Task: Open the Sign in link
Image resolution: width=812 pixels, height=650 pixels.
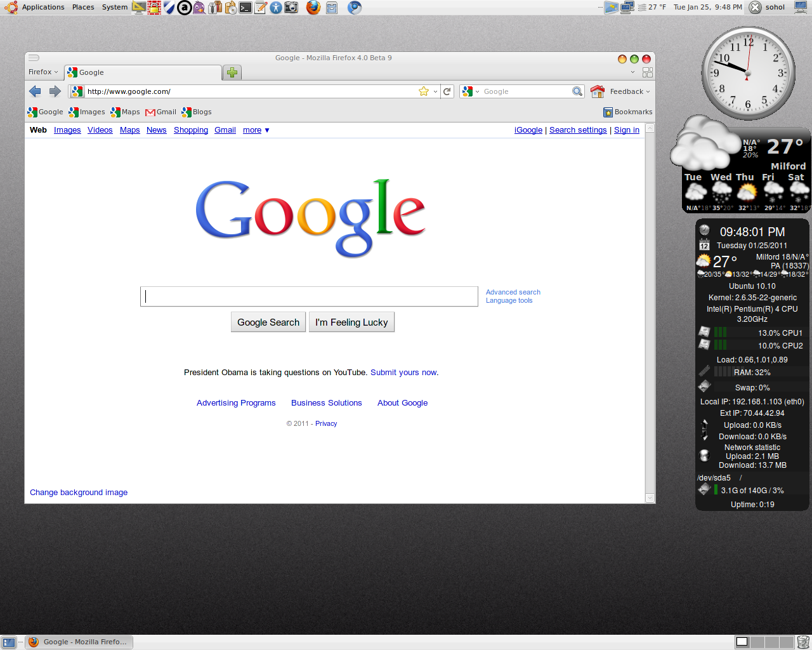Action: tap(627, 130)
